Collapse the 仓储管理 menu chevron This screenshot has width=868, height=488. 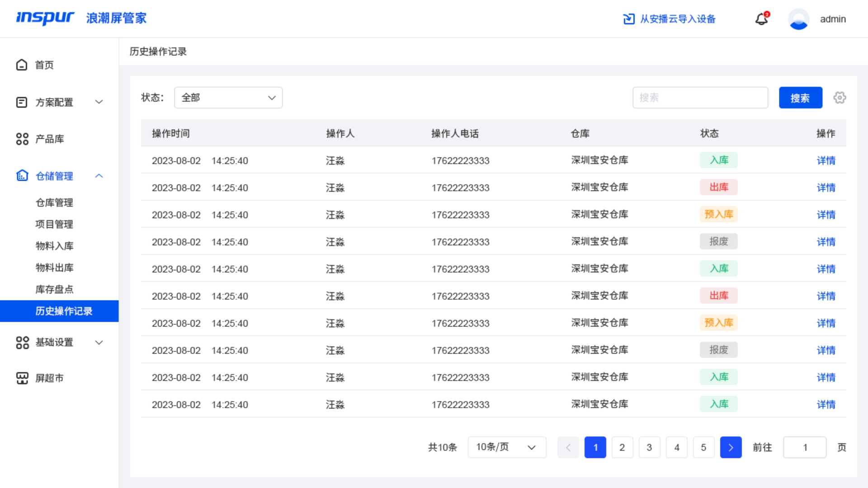(x=99, y=176)
